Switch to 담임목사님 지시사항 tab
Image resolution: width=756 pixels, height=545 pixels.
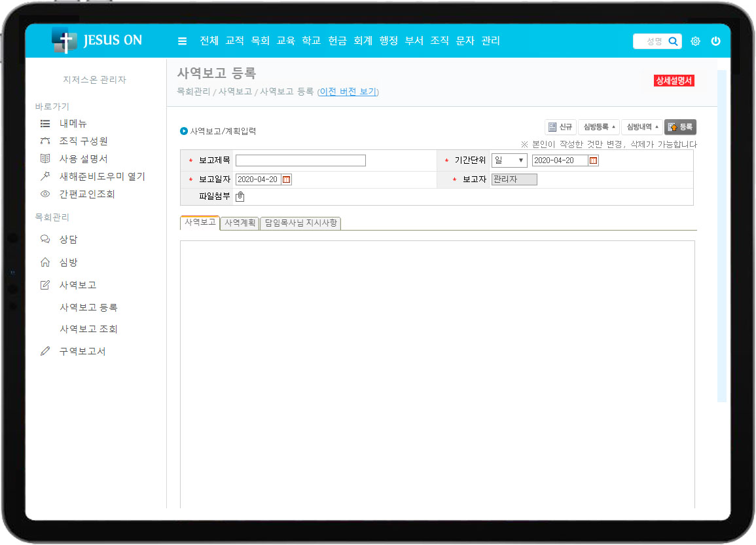point(300,223)
